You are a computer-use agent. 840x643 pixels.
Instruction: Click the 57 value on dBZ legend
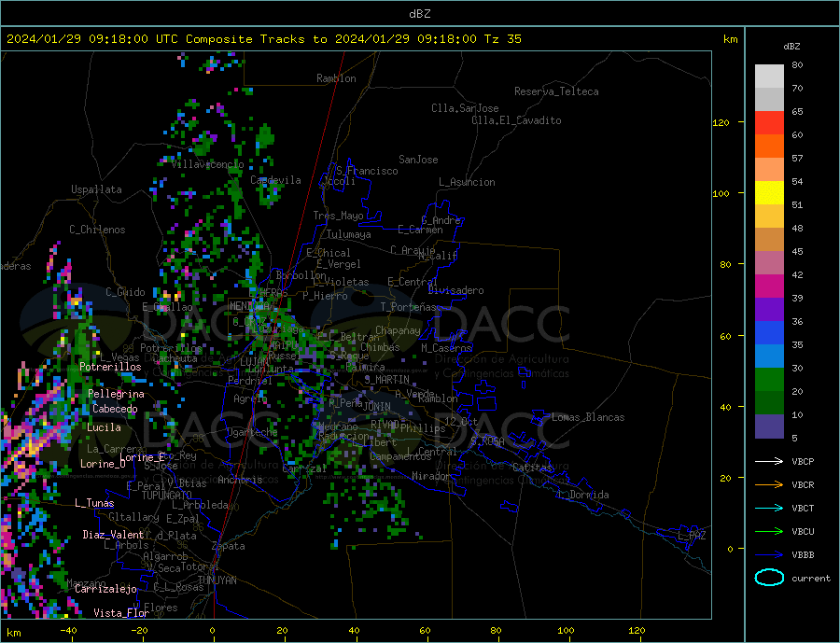click(797, 158)
